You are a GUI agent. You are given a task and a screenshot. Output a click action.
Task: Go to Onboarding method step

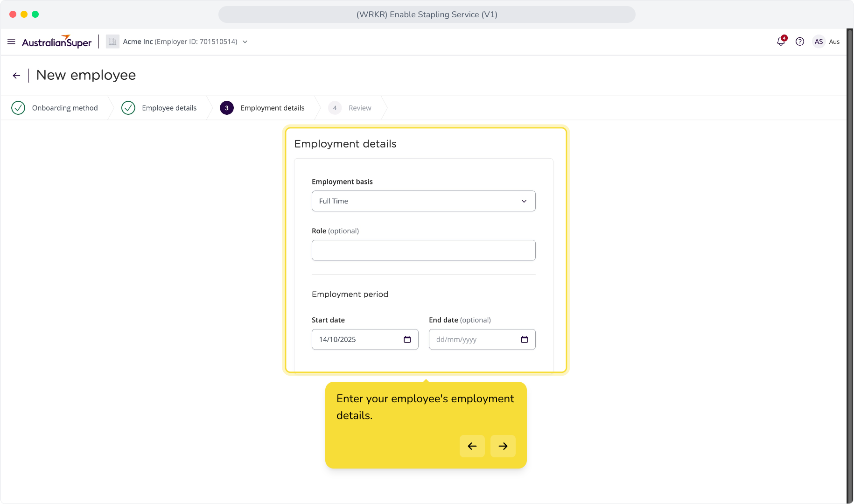55,108
